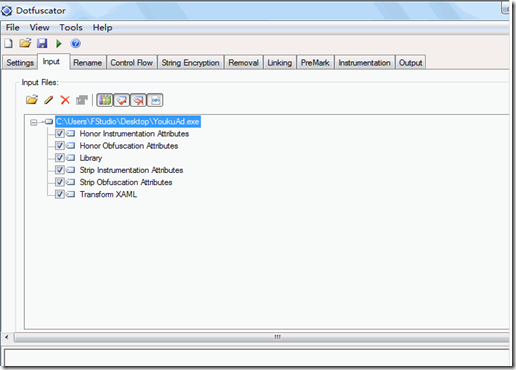Viewport: 516px width, 370px height.
Task: Open the View menu
Action: tap(39, 28)
